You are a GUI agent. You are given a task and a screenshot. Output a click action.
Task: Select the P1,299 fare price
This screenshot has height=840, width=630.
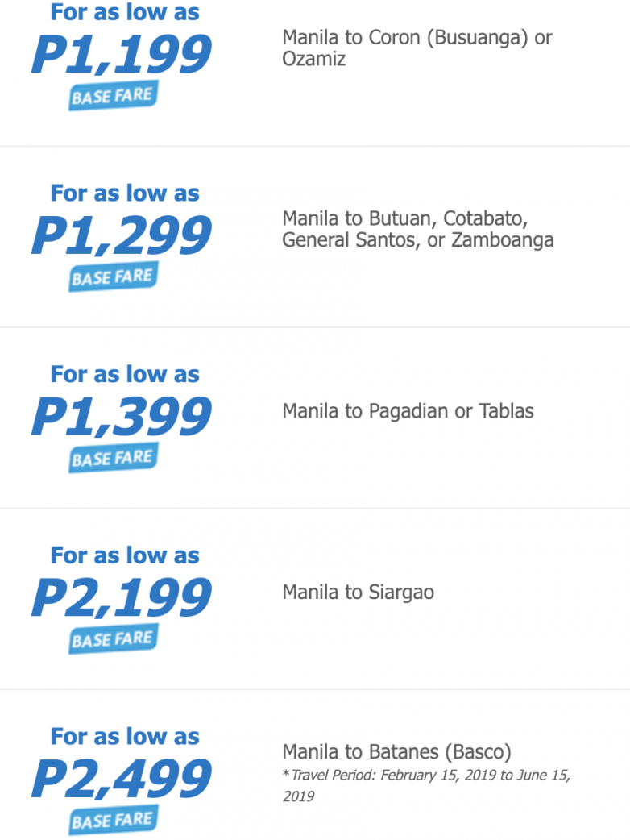[x=122, y=235]
